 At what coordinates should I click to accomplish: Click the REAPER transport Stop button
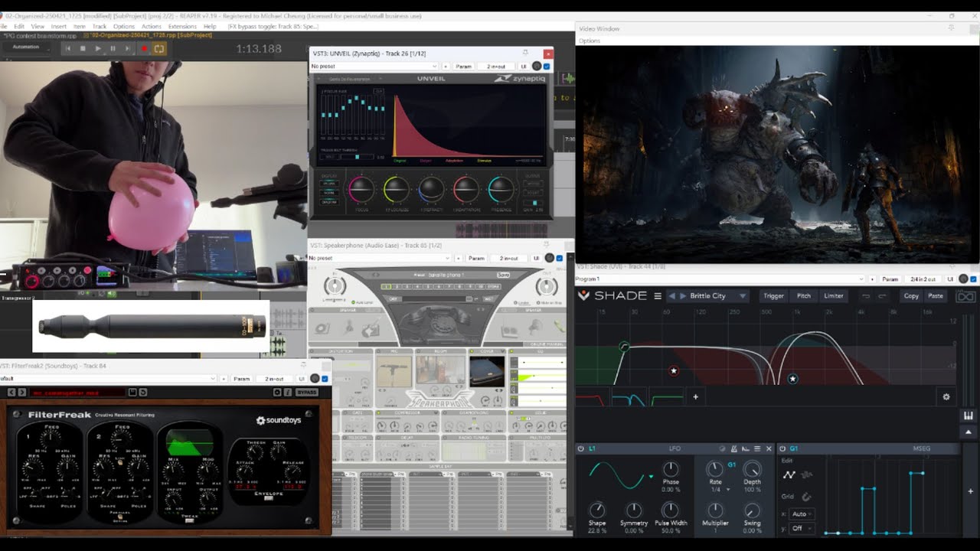(83, 48)
